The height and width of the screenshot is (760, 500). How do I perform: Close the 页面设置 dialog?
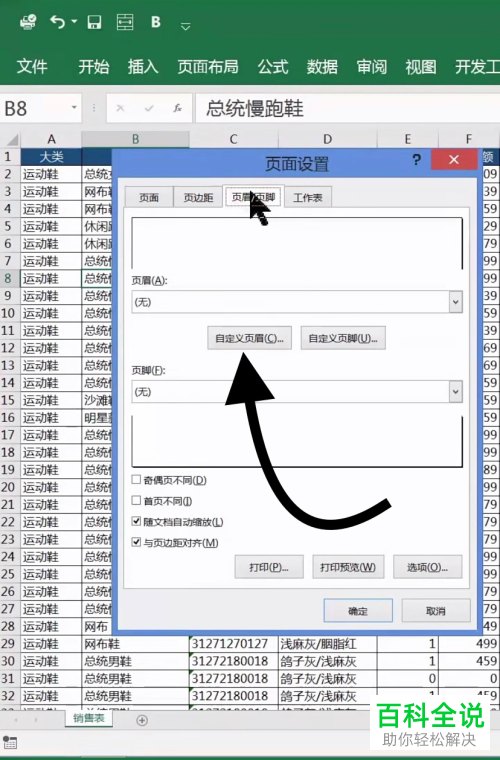[x=453, y=159]
